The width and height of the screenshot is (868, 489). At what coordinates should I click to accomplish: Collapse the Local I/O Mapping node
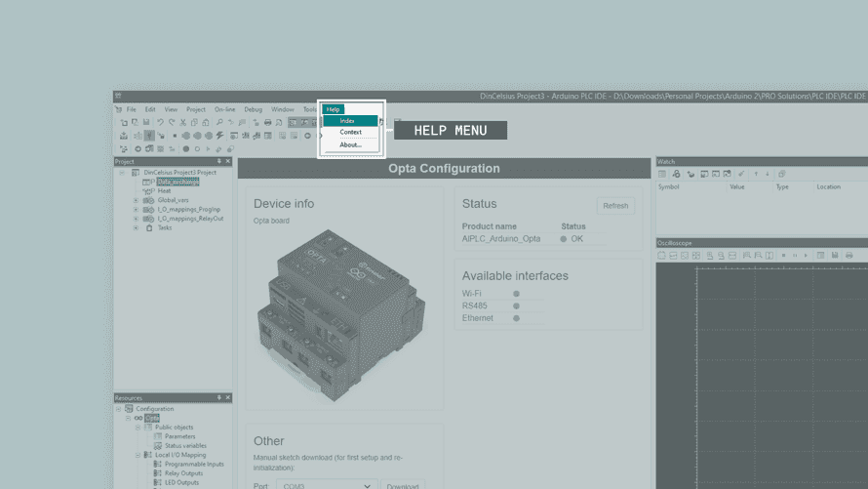pos(138,455)
